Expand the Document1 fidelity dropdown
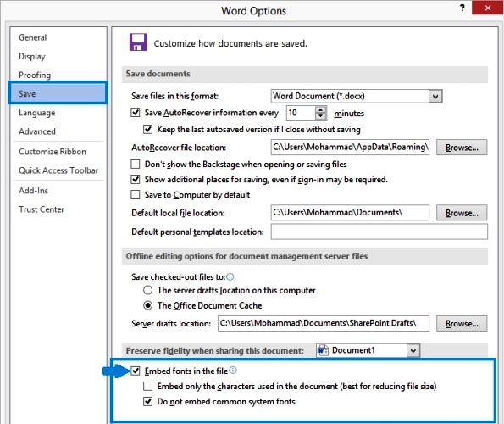The image size is (504, 424). point(413,350)
